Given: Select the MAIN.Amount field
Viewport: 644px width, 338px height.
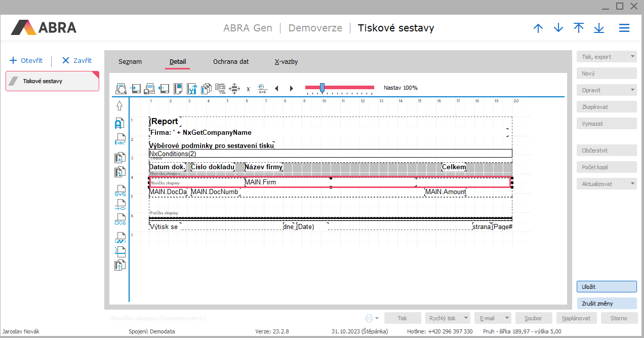Looking at the screenshot, I should [446, 192].
